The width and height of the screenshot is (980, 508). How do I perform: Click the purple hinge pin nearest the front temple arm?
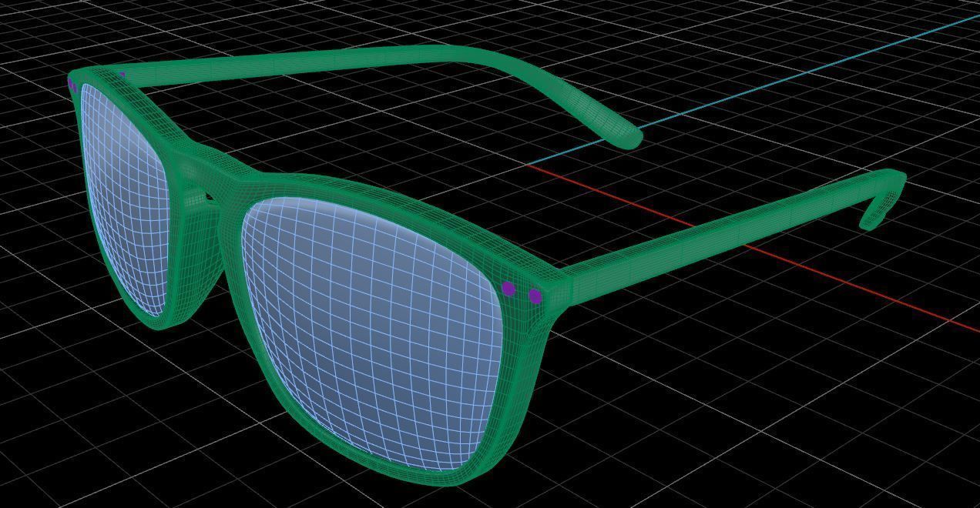point(535,296)
